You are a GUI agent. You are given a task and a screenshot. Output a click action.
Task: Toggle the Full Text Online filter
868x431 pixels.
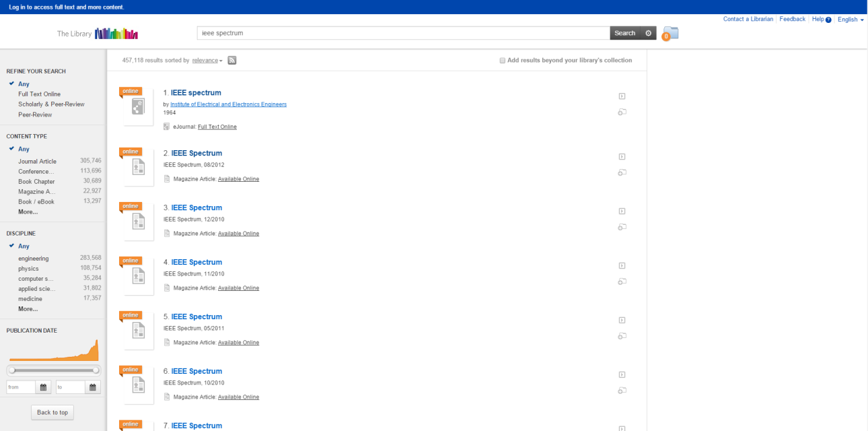click(39, 94)
